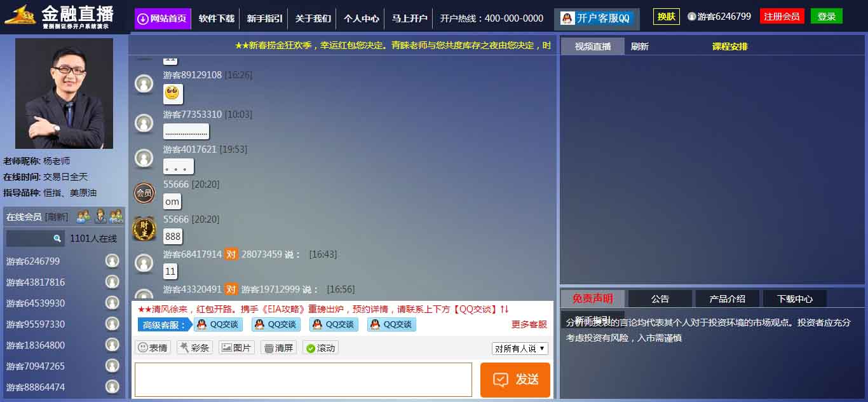Clear the chat with the 清屏 button

pos(278,348)
